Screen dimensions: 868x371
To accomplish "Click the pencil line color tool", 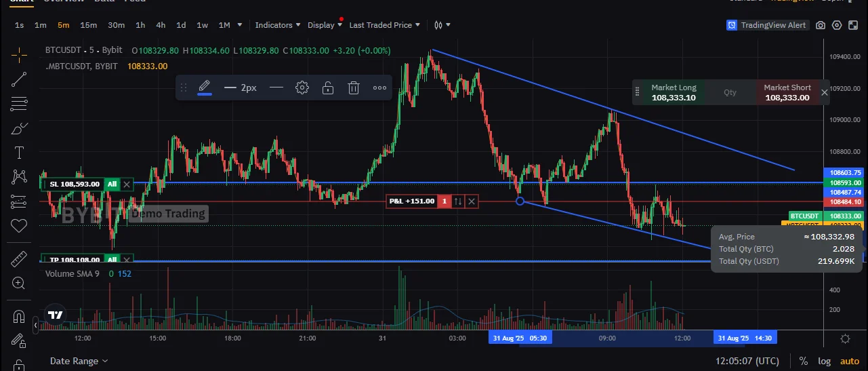I will pos(204,87).
